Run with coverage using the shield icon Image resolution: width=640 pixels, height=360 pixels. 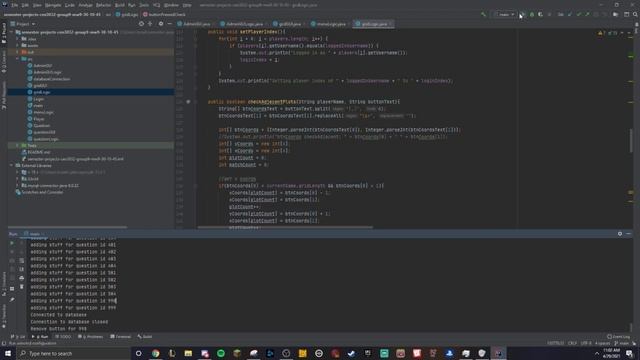coord(540,14)
